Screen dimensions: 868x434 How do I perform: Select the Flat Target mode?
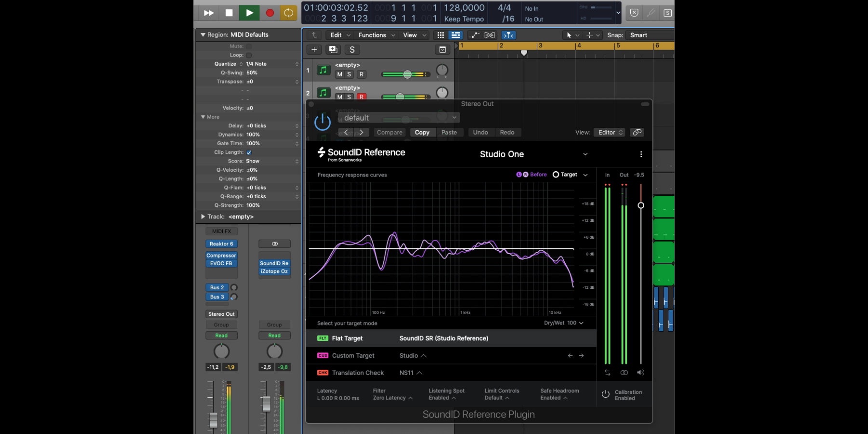click(347, 339)
